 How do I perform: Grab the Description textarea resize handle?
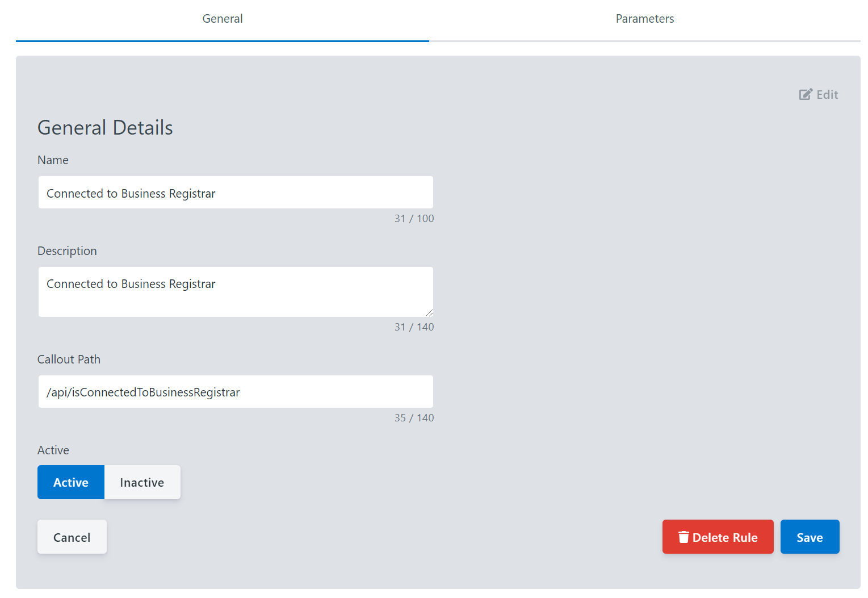pyautogui.click(x=429, y=313)
